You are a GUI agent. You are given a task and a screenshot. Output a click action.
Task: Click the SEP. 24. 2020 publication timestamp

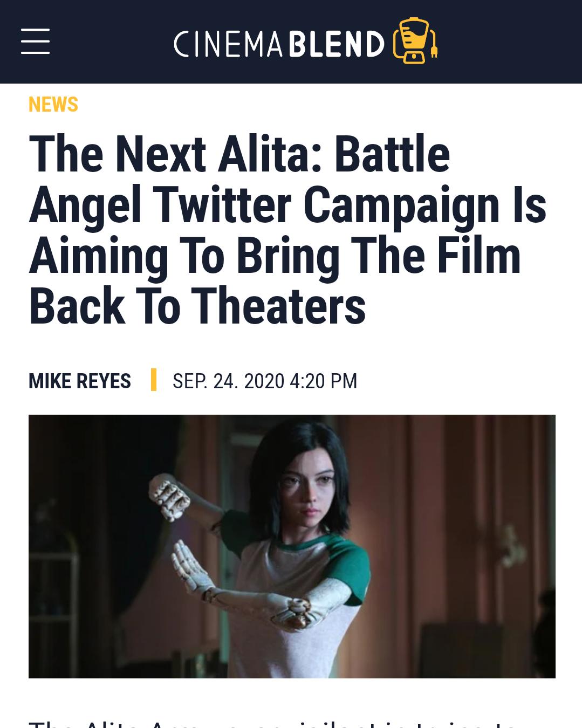[x=228, y=381]
